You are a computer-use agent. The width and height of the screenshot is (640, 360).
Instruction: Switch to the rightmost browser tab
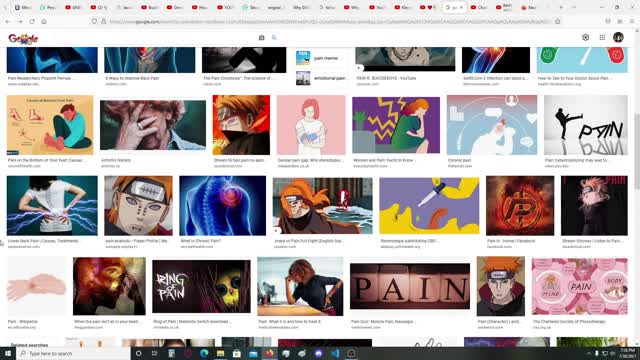coord(530,7)
